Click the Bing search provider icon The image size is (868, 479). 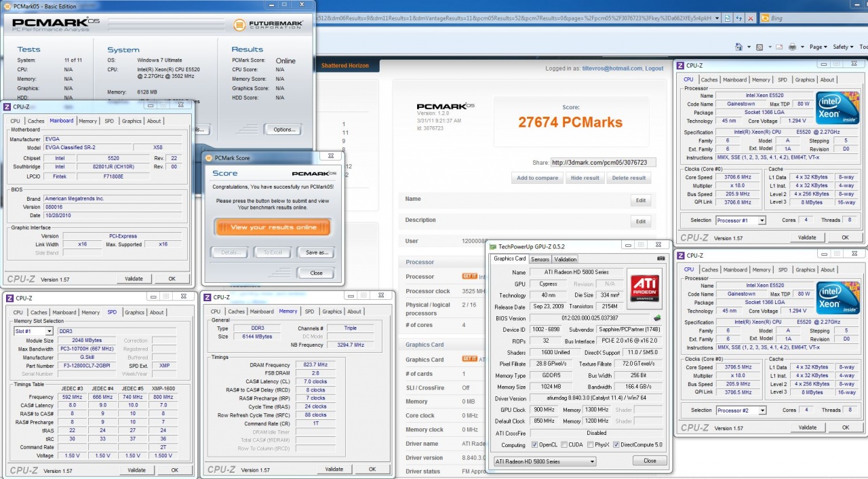tap(766, 18)
